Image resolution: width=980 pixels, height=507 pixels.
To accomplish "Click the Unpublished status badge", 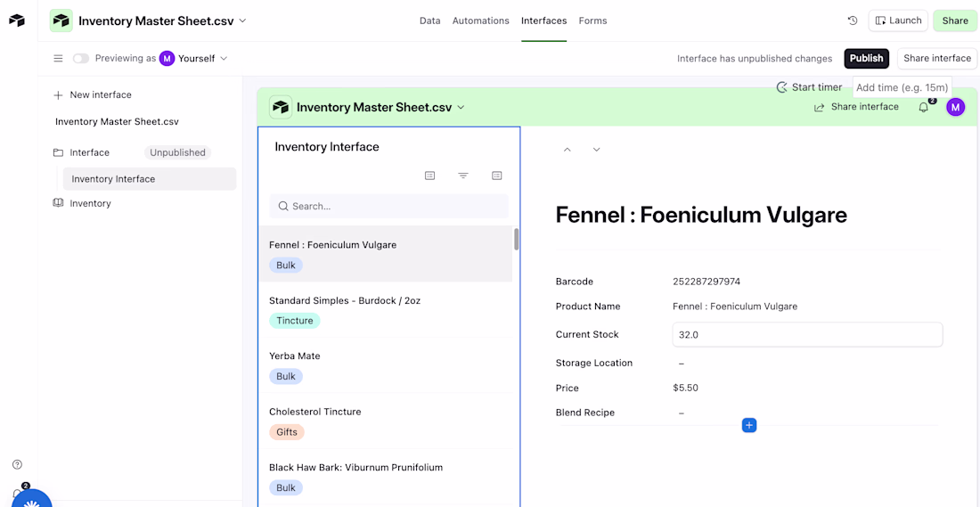I will (177, 152).
